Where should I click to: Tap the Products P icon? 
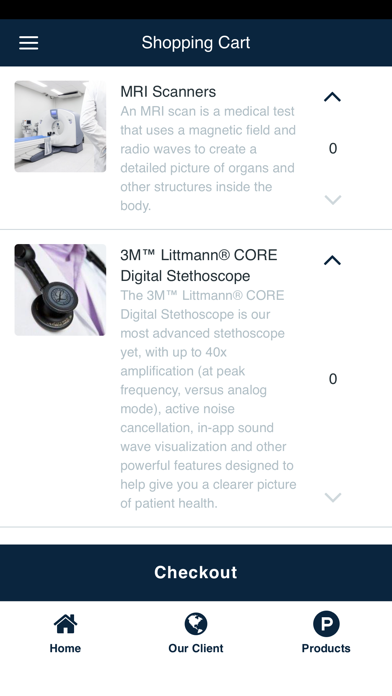[x=326, y=624]
